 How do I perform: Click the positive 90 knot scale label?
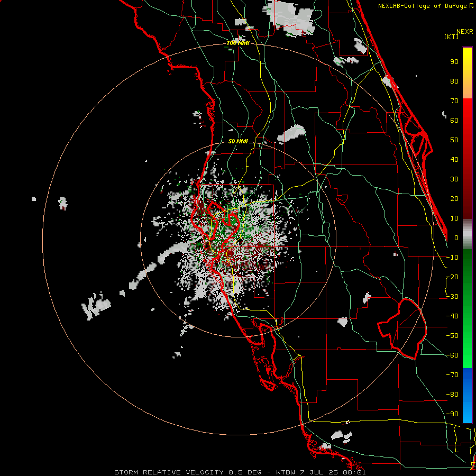[x=454, y=62]
